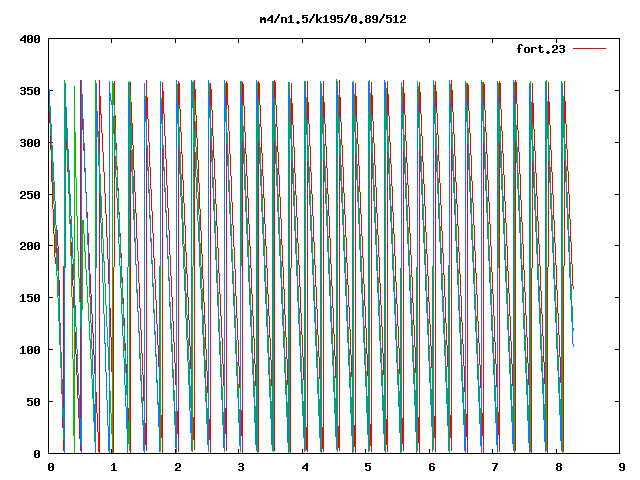Click y-axis label 50
The image size is (640, 480).
[33, 402]
